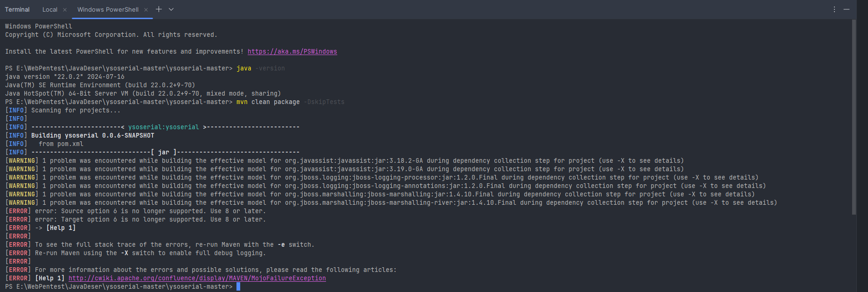Click the cyan ysoserial:ysoserial project name
The height and width of the screenshot is (292, 868).
[x=163, y=127]
